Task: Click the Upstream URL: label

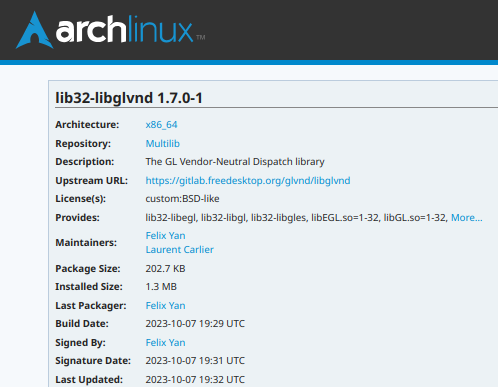Action: [91, 180]
